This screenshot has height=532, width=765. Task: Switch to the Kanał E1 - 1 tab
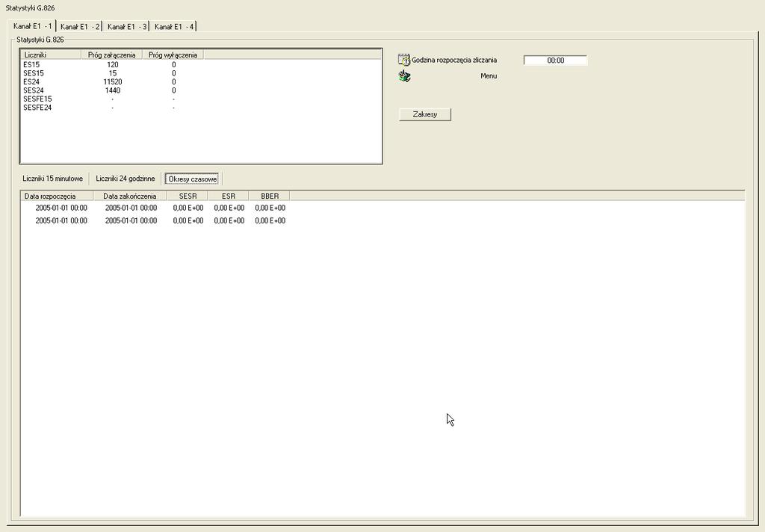[x=33, y=26]
